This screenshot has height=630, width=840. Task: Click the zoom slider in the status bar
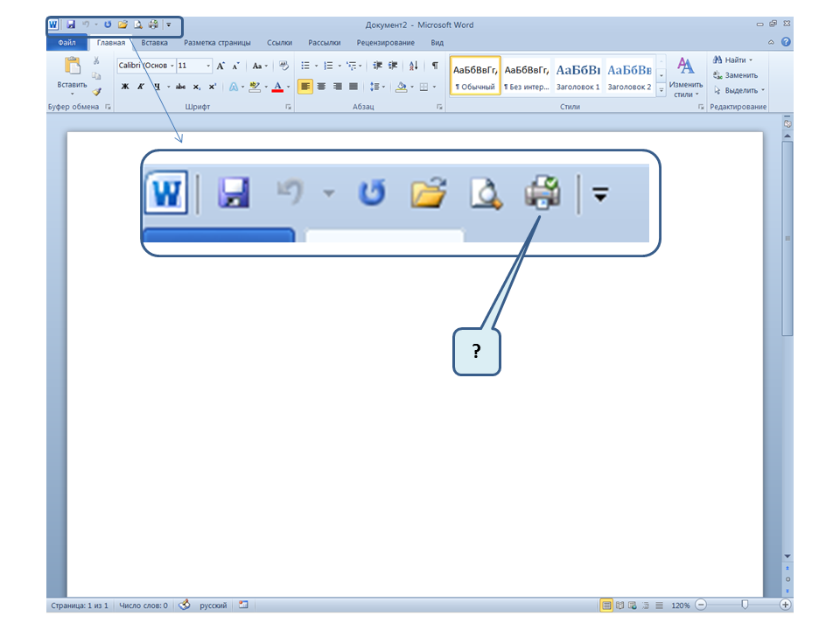[745, 605]
